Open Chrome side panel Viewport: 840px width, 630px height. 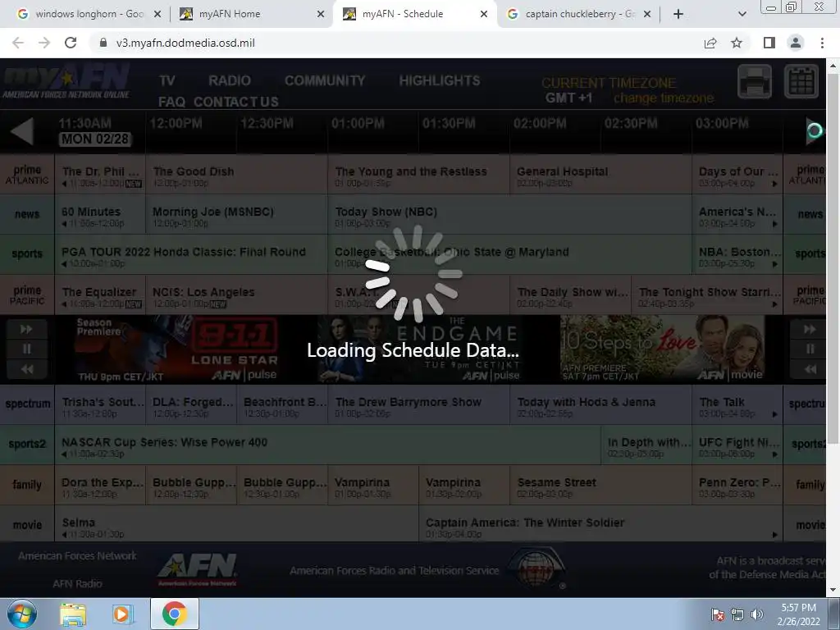(769, 43)
